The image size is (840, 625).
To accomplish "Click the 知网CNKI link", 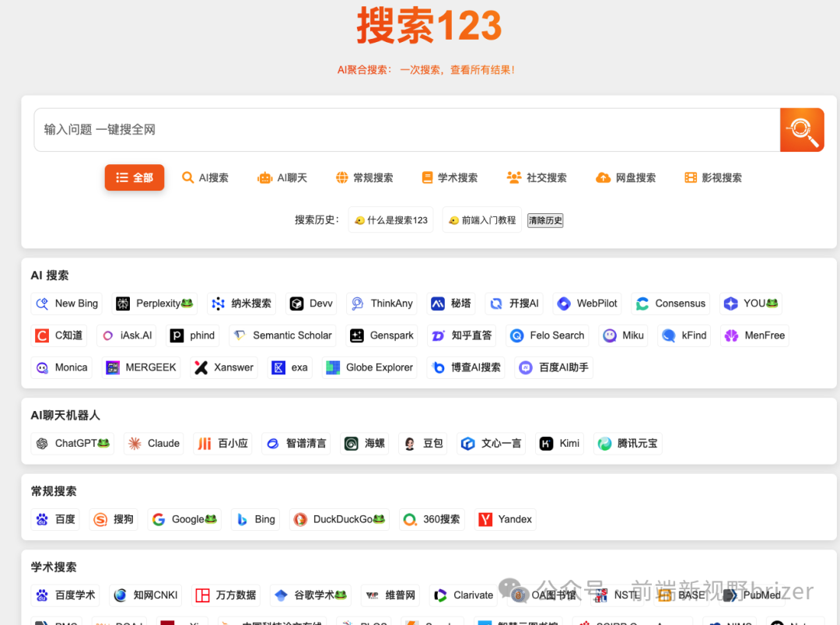I will point(145,595).
